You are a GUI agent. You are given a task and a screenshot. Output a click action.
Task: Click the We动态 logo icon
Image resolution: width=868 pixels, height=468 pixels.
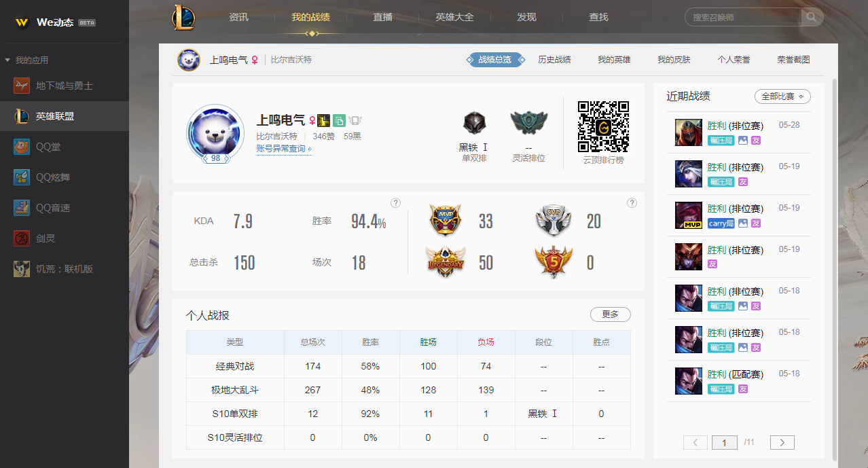22,22
